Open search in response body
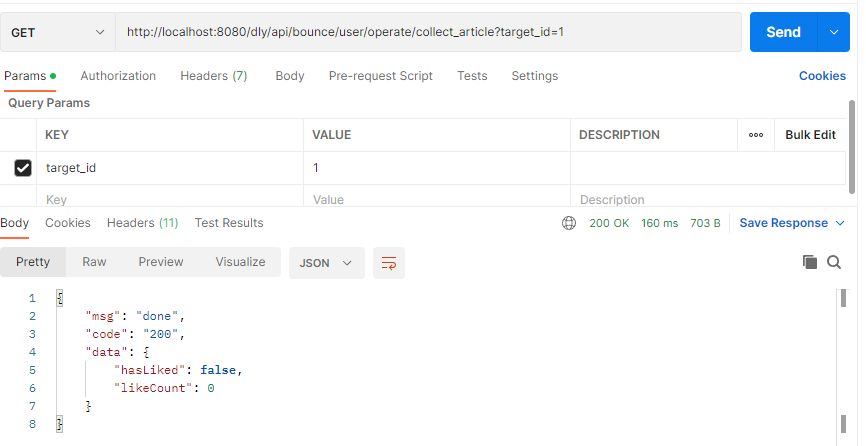 point(834,262)
